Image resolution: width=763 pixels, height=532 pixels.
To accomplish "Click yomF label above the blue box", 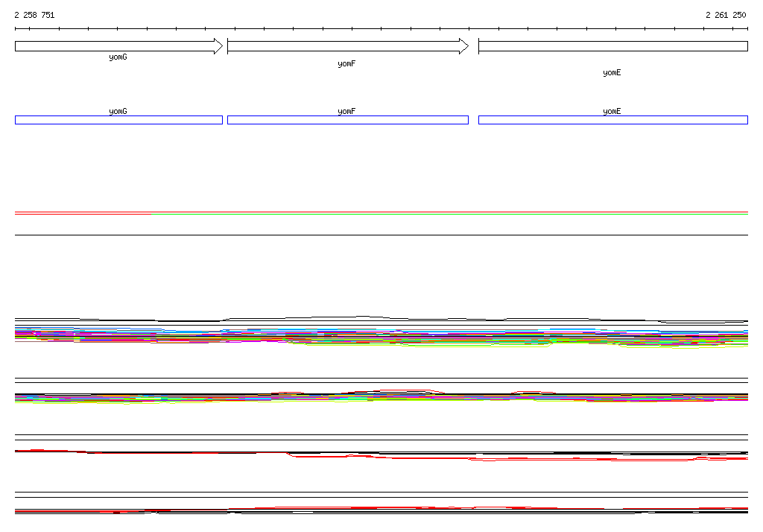I will 346,111.
